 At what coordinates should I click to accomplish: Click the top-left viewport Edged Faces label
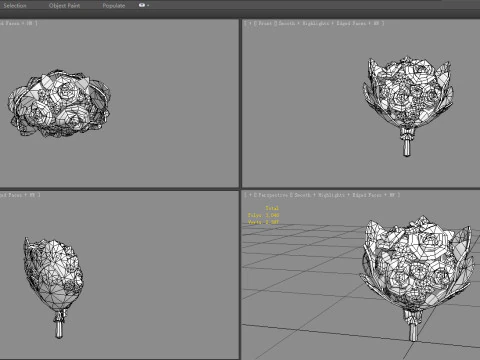[x=9, y=23]
